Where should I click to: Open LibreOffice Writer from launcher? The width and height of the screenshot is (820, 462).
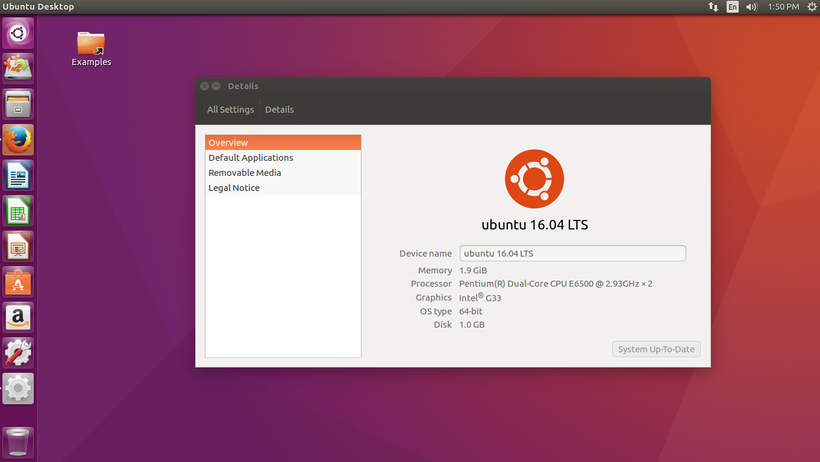(18, 175)
